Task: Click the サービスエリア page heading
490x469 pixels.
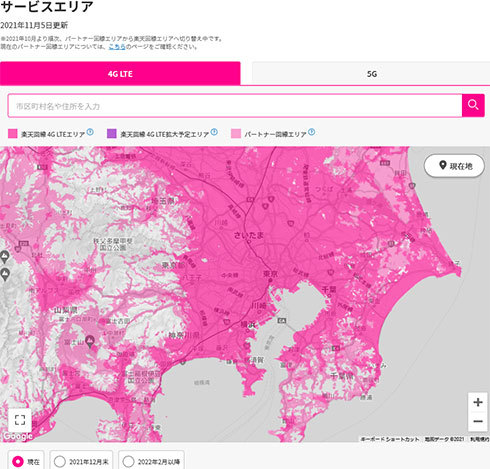Action: [47, 6]
